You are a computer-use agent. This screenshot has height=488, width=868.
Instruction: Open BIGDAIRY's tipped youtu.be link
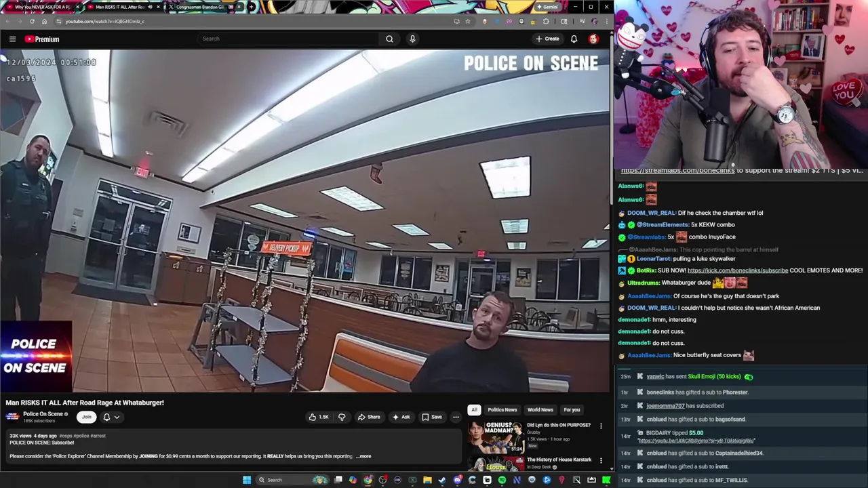coord(696,441)
